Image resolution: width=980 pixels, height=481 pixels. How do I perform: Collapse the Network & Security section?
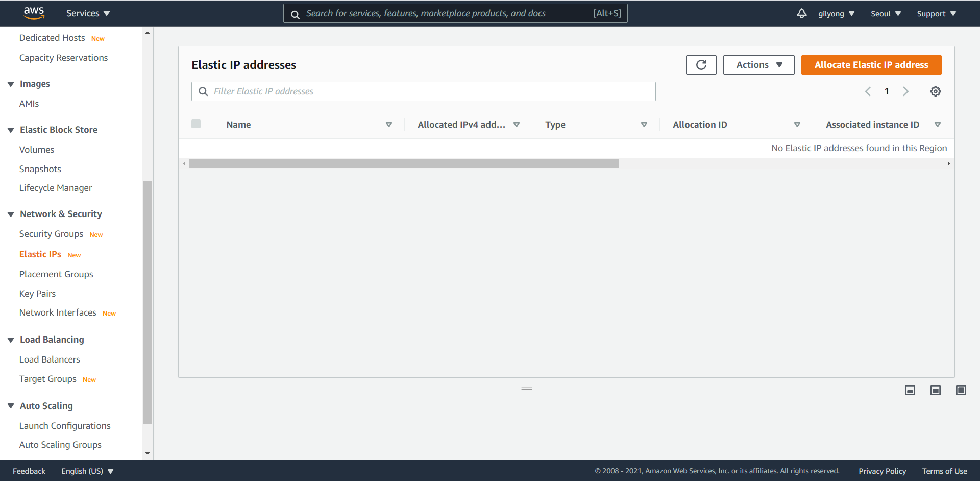point(11,214)
